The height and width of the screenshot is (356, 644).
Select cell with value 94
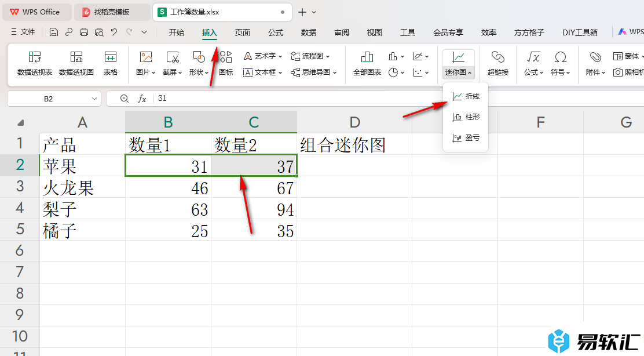tap(254, 208)
